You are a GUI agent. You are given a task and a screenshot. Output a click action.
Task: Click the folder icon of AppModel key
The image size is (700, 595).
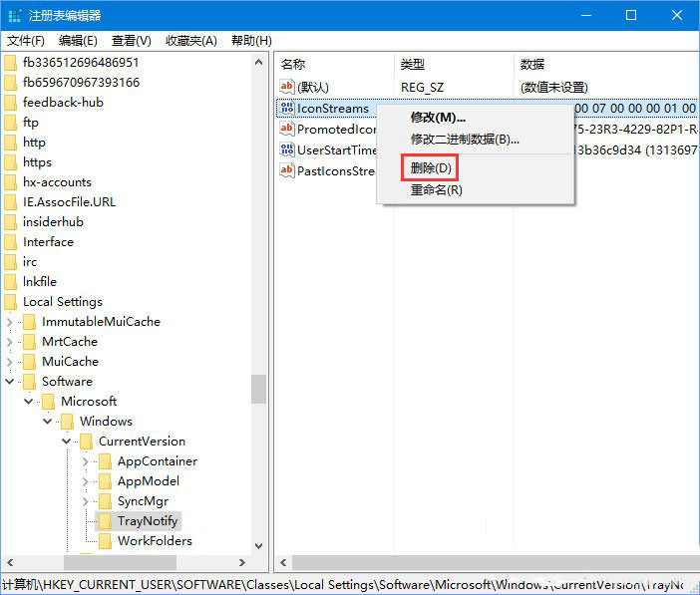click(x=105, y=481)
